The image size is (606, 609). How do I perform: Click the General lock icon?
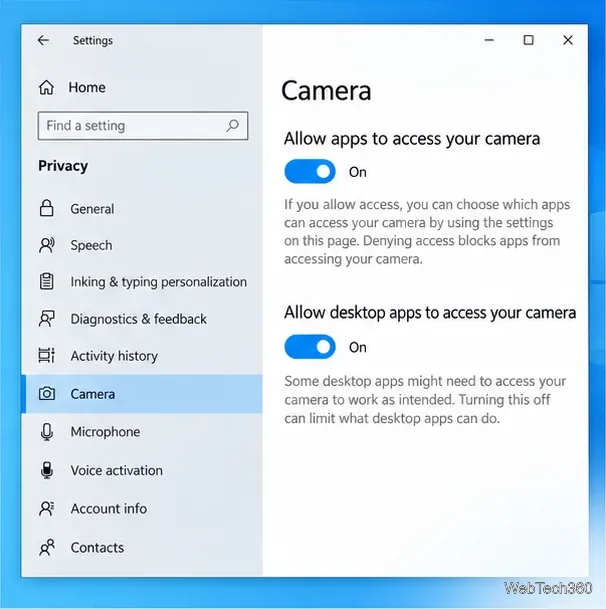[x=47, y=208]
